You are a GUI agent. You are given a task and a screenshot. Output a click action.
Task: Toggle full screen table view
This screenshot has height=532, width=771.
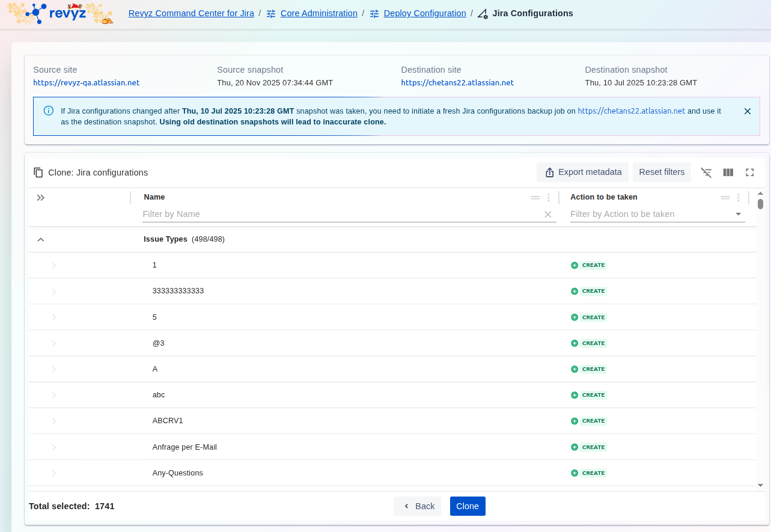coord(750,173)
